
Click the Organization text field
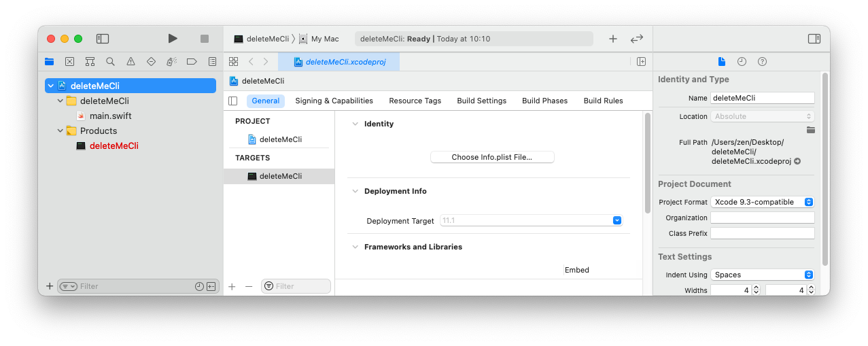point(762,218)
